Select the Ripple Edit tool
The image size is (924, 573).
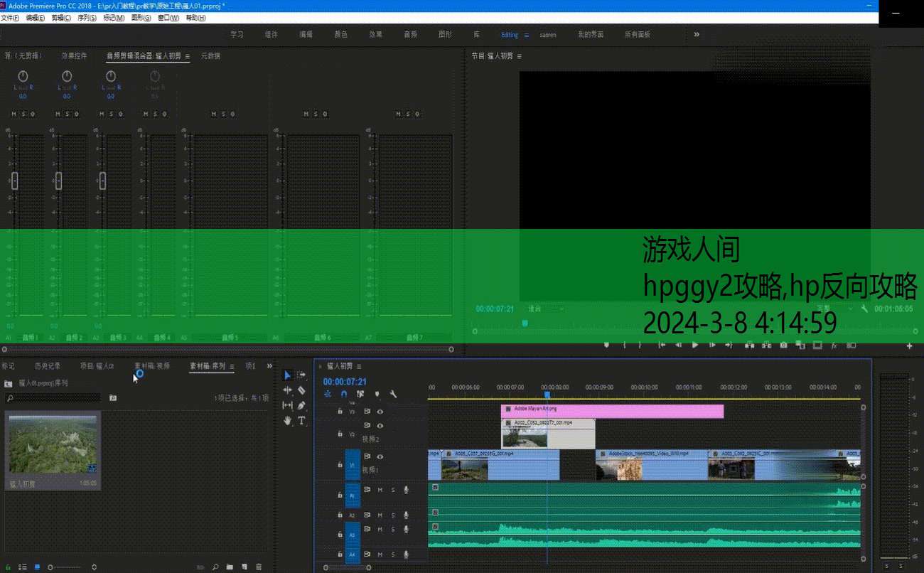click(287, 390)
